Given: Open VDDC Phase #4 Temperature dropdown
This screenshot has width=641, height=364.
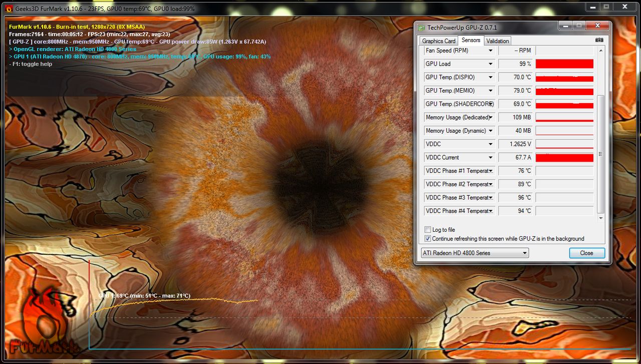Looking at the screenshot, I should (491, 211).
